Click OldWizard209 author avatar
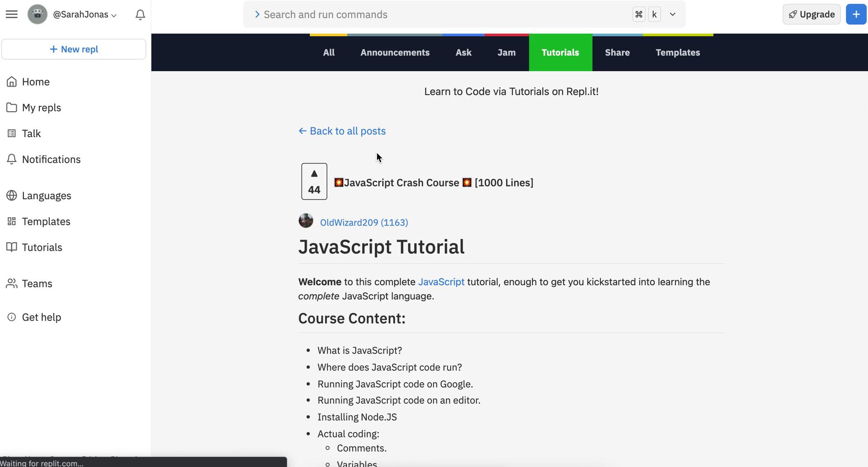This screenshot has width=868, height=467. tap(306, 221)
